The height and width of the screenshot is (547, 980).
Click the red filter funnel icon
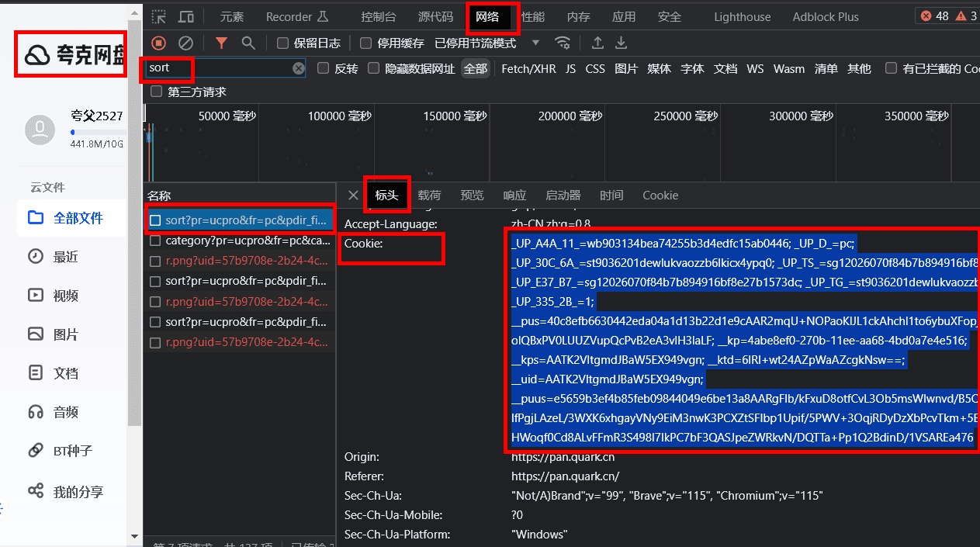pos(221,43)
